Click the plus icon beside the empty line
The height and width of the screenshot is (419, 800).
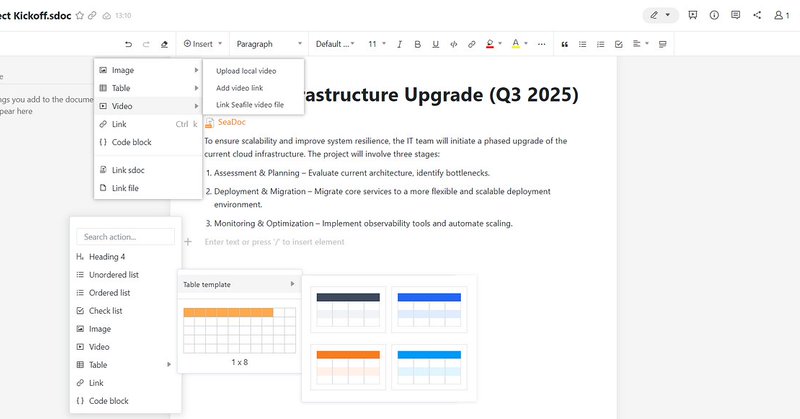(188, 242)
